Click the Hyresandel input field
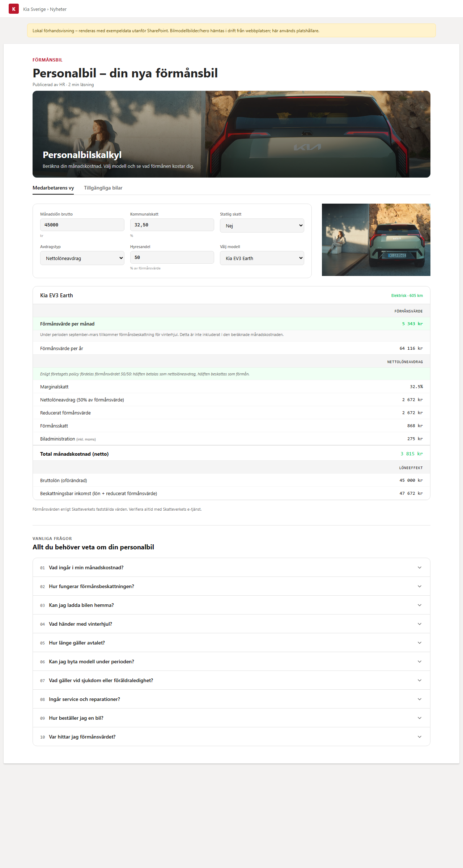 (x=172, y=258)
